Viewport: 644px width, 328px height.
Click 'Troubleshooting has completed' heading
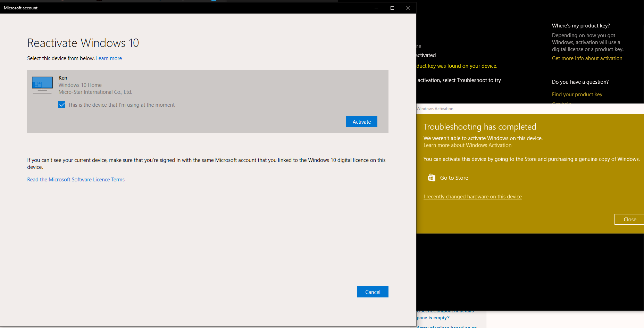(480, 127)
